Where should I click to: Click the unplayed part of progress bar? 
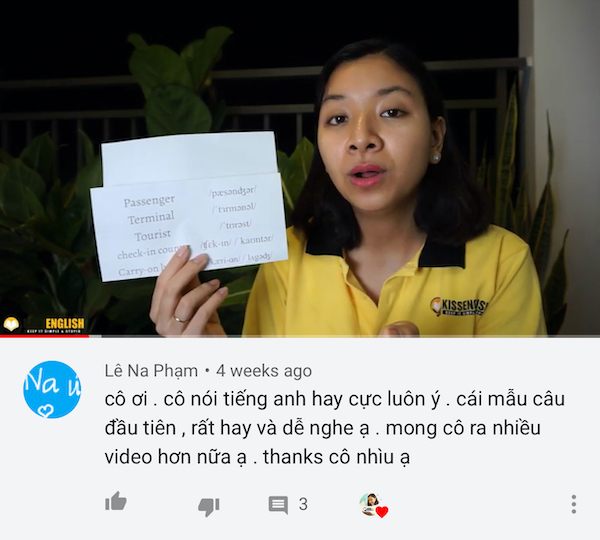click(x=344, y=336)
